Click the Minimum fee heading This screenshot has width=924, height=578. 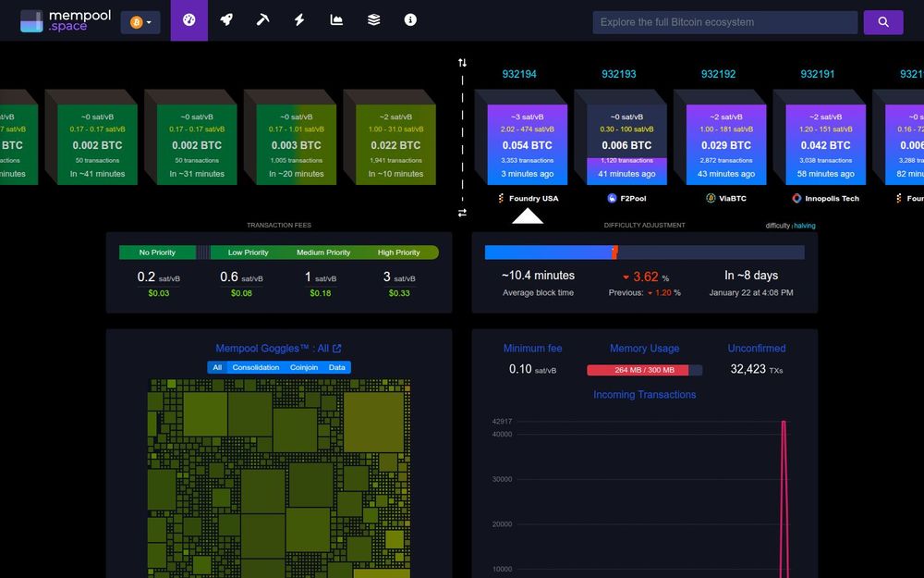click(533, 349)
